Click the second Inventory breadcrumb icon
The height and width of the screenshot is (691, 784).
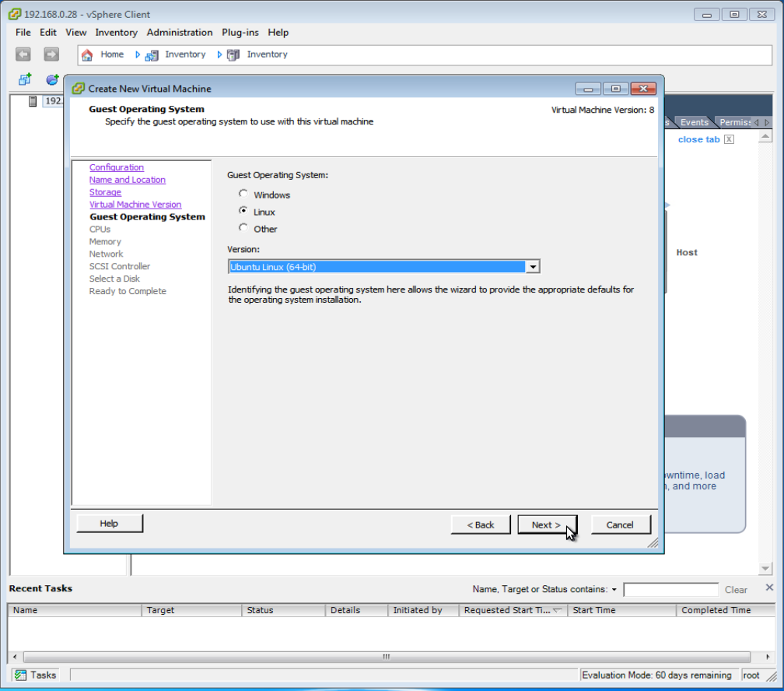click(233, 55)
